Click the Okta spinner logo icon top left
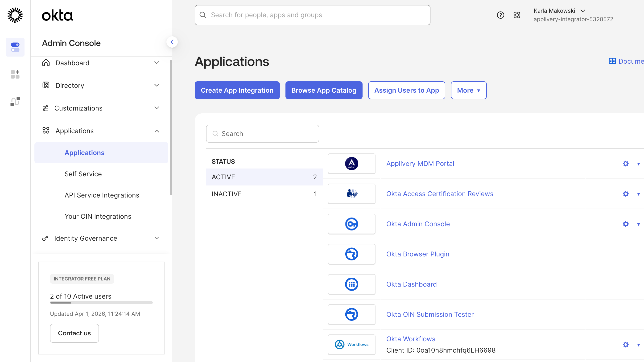The image size is (644, 362). pyautogui.click(x=15, y=15)
